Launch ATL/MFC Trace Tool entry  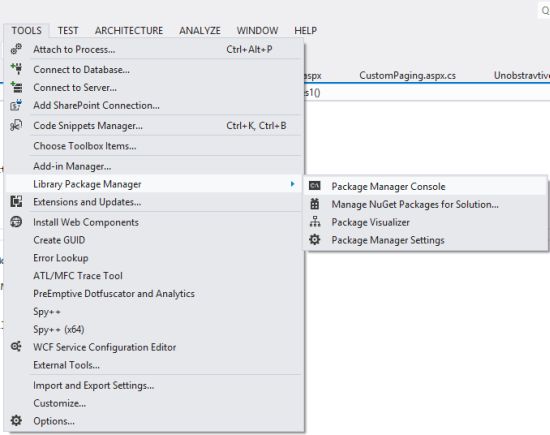coord(154,276)
